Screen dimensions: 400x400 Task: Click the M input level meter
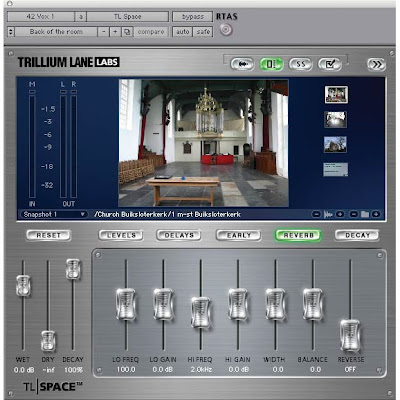tap(32, 147)
